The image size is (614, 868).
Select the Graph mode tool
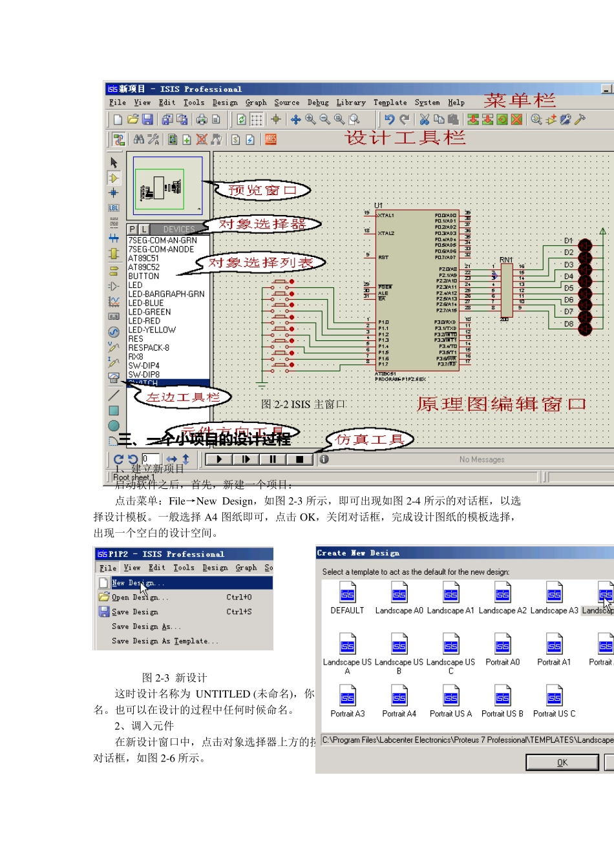114,301
